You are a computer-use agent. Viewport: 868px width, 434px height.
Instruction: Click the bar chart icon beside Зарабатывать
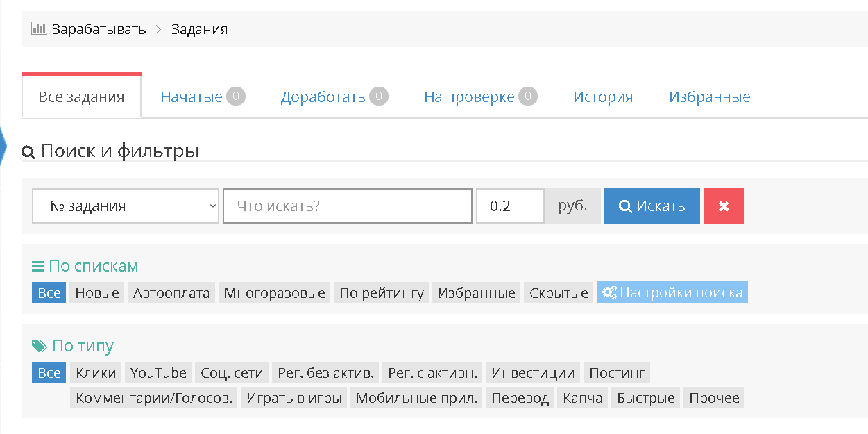tap(38, 29)
